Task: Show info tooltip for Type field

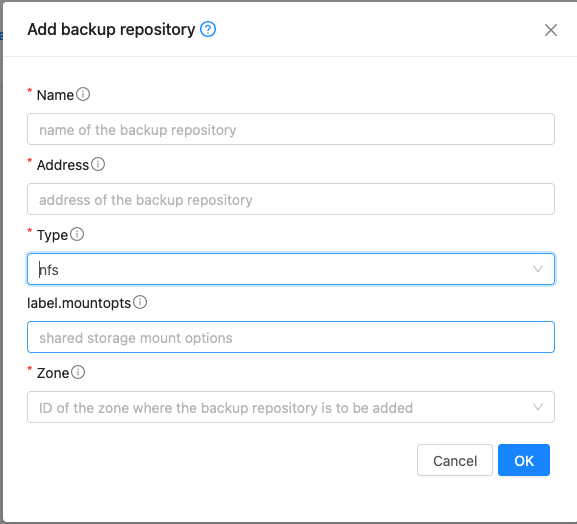Action: point(77,234)
